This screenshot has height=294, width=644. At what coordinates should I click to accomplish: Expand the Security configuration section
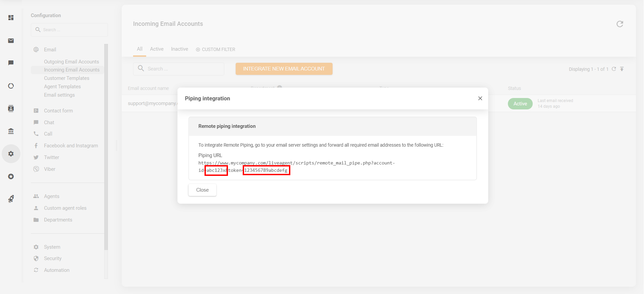coord(53,258)
